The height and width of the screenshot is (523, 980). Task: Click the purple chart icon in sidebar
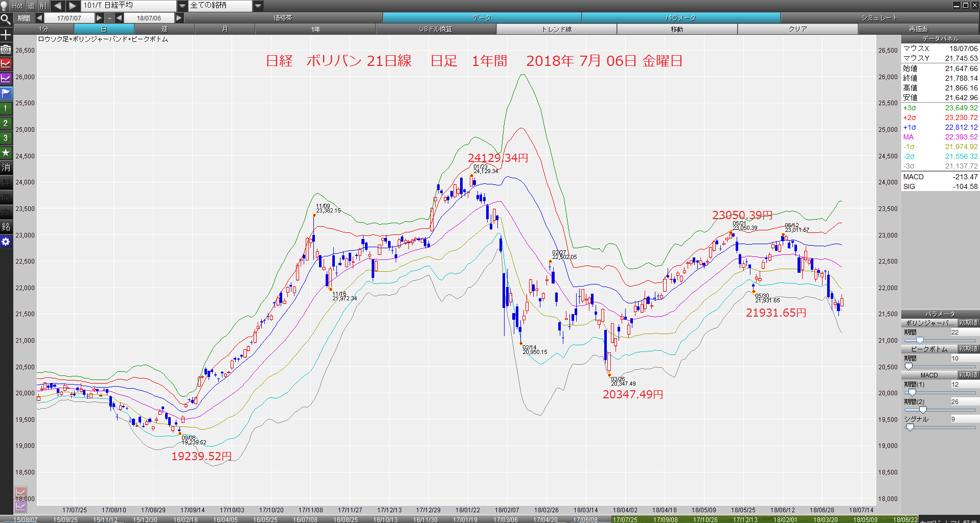[x=6, y=79]
